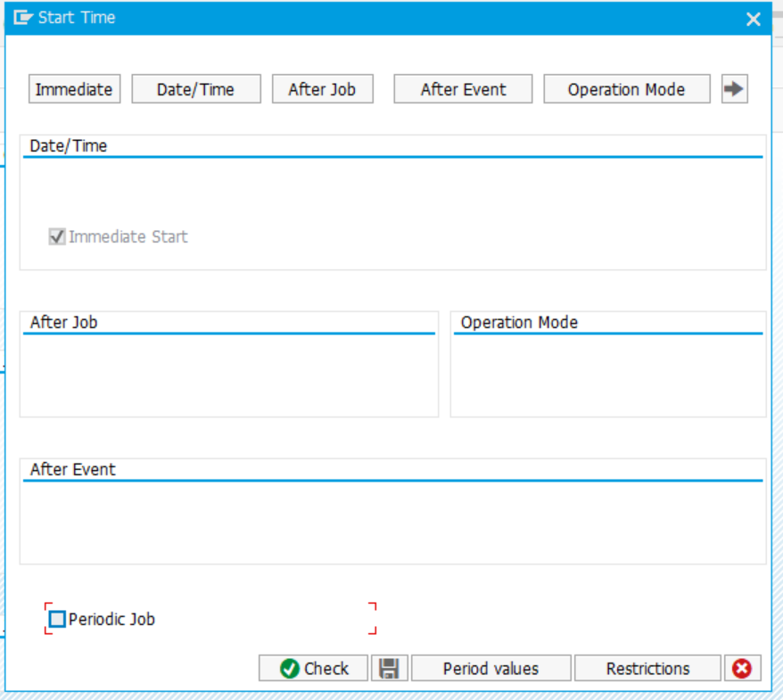Click the Immediate start button
783x700 pixels.
tap(74, 89)
